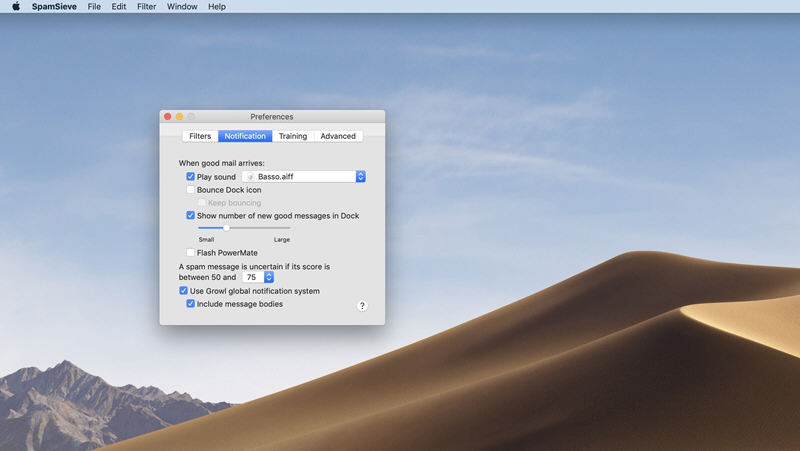Switch to the Filters tab
This screenshot has height=451, width=800.
click(200, 136)
